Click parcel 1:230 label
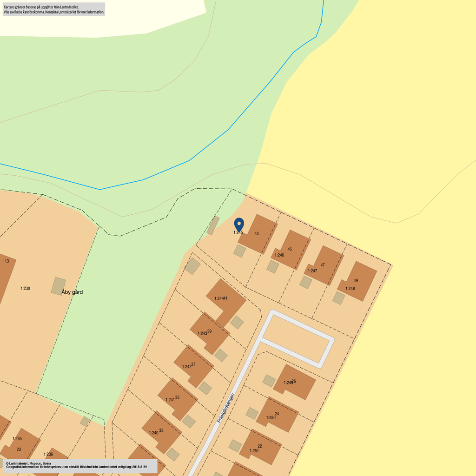476x476 pixels. coord(25,289)
